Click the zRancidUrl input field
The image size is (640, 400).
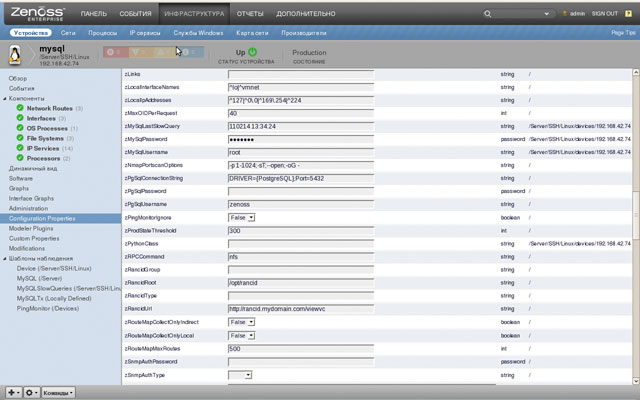point(301,309)
